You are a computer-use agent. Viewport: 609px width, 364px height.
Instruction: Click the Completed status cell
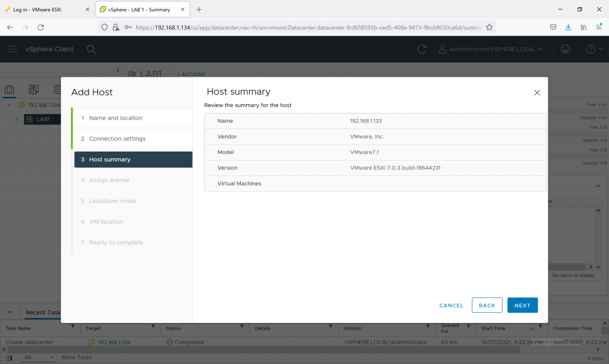pyautogui.click(x=185, y=342)
